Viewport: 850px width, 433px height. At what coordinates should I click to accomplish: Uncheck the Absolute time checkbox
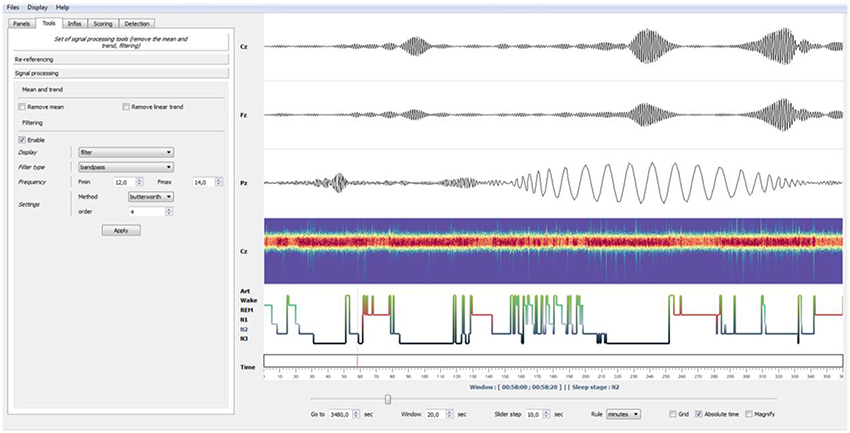[699, 415]
